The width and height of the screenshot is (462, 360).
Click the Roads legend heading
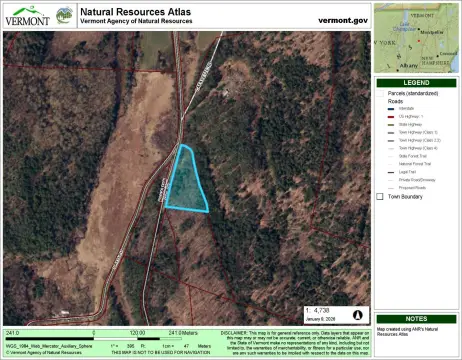coord(395,101)
